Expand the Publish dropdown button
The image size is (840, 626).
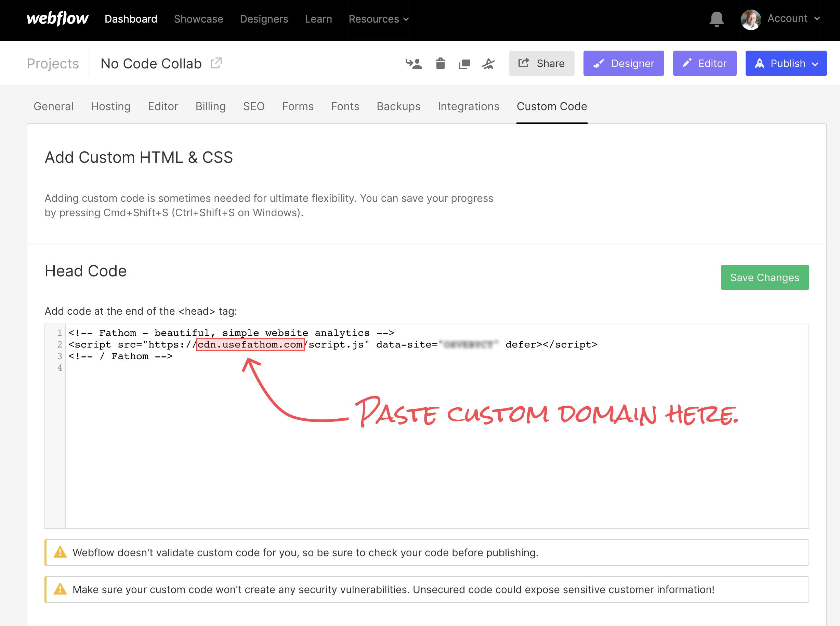point(786,63)
